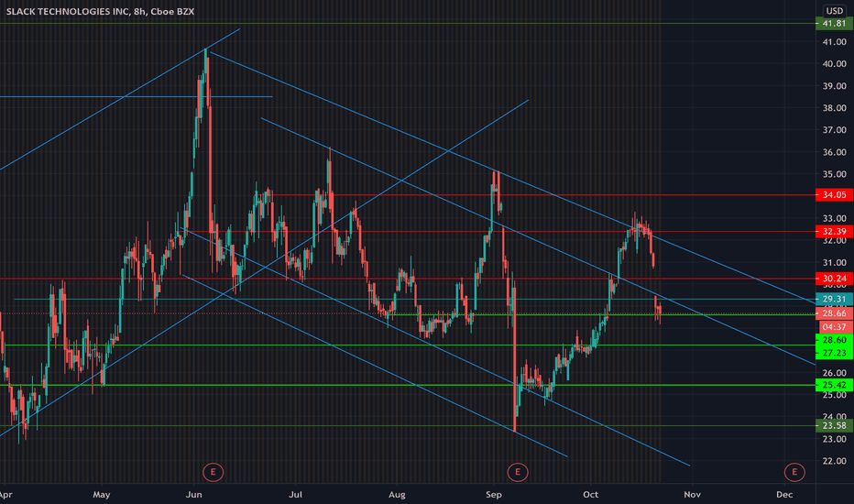Click the September earnings 'E' marker

(518, 472)
